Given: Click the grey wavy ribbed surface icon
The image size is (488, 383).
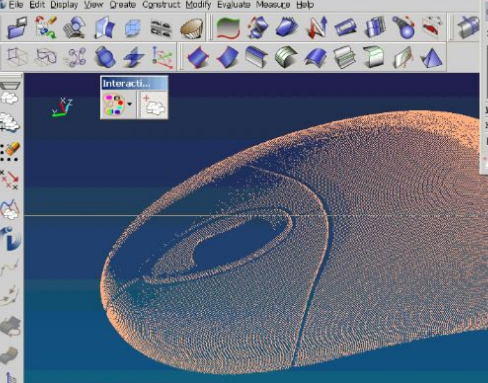Looking at the screenshot, I should coord(345,57).
